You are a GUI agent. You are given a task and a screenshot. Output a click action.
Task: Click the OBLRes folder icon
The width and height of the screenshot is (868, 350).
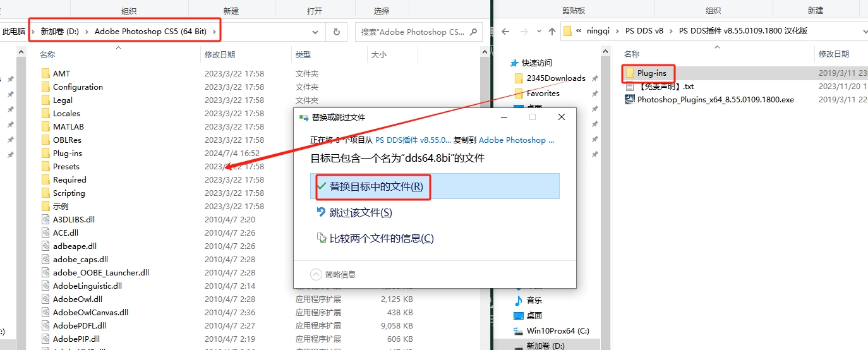point(45,140)
